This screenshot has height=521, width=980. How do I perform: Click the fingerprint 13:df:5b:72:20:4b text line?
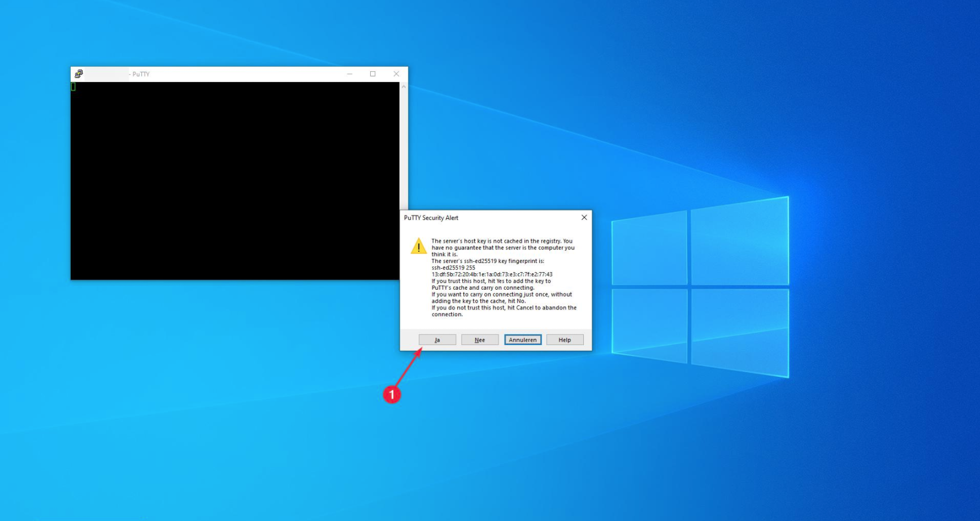492,274
